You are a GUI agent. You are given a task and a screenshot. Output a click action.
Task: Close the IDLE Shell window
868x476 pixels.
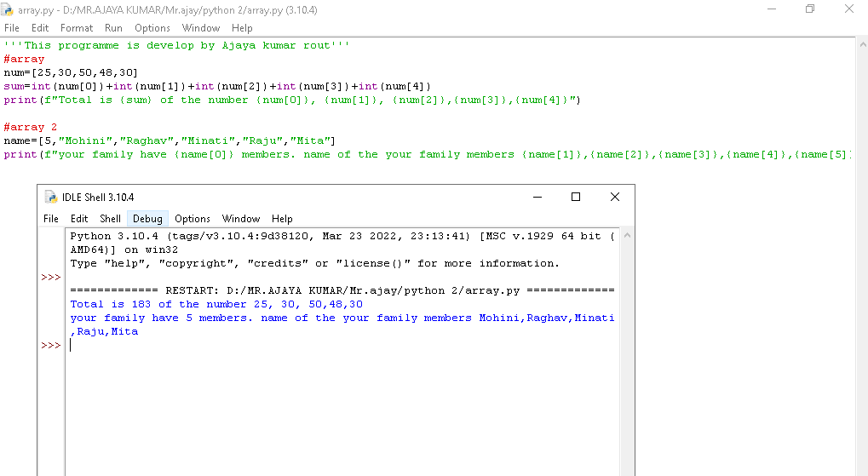click(615, 197)
